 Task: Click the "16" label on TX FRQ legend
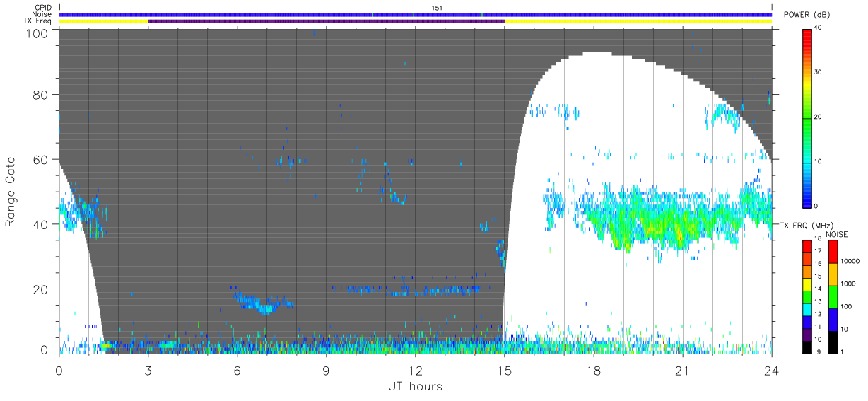819,263
